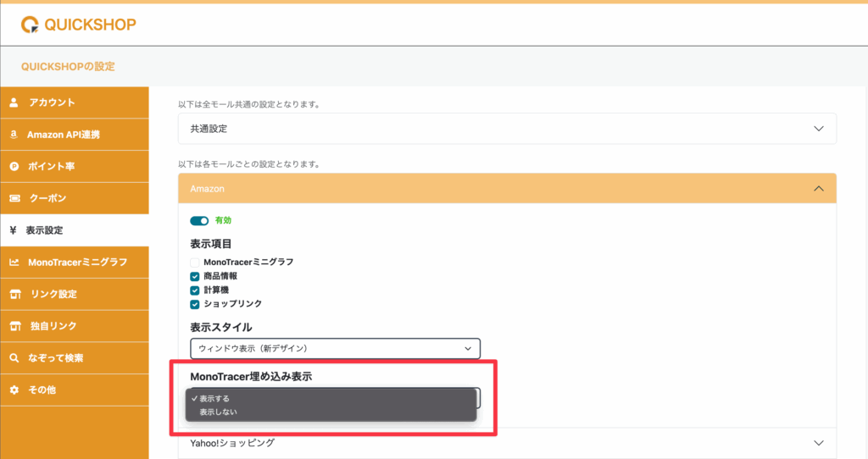868x459 pixels.
Task: Select 表示する in the dropdown list
Action: point(331,398)
